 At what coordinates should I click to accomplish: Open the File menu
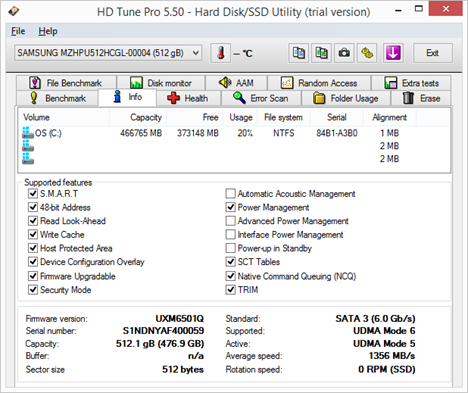click(18, 31)
